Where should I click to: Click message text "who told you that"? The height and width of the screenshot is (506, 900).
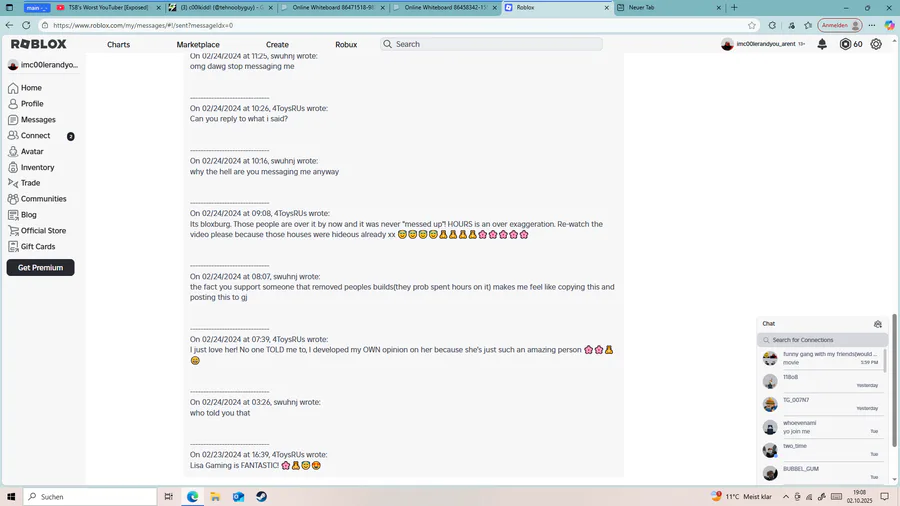[220, 413]
